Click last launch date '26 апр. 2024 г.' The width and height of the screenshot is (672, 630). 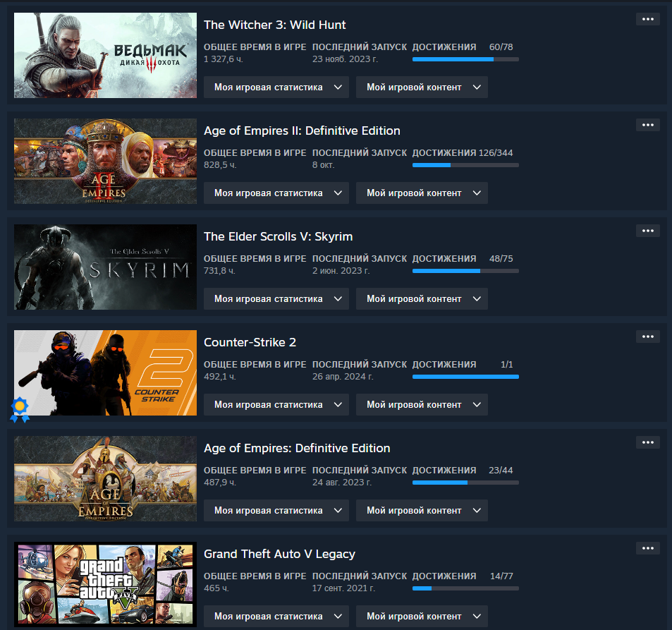click(343, 377)
